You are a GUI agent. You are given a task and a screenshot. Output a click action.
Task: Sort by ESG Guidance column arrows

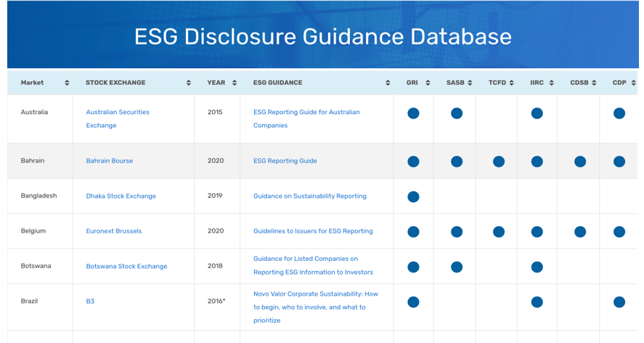tap(388, 83)
